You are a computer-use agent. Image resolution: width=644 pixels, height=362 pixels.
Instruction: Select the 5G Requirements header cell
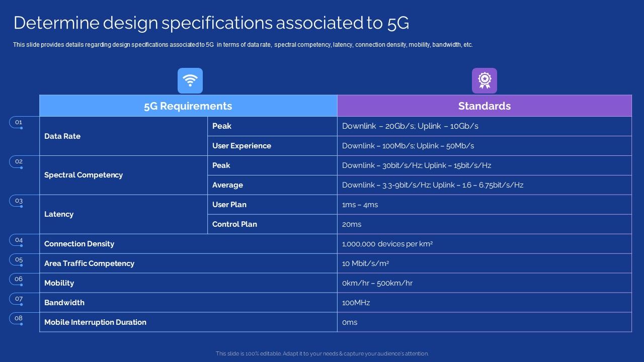coord(188,106)
